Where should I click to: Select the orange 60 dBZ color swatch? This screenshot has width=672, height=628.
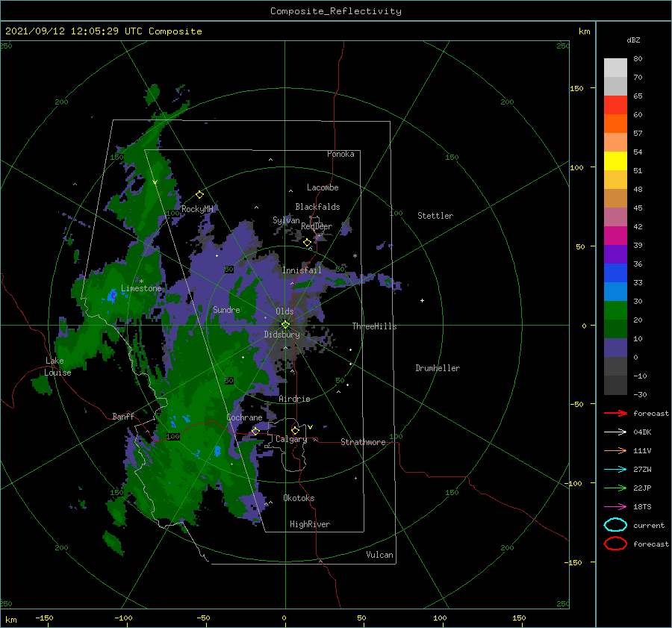[x=615, y=123]
